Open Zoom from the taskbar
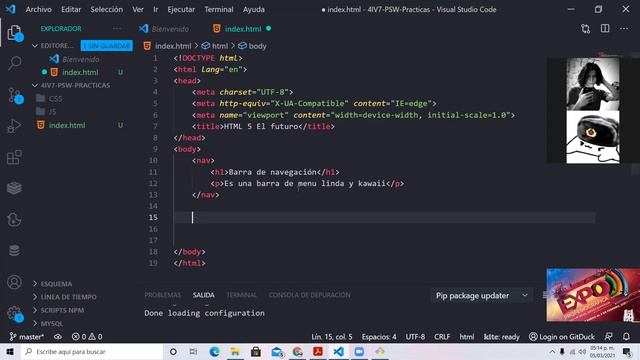The image size is (640, 360). coord(359,351)
